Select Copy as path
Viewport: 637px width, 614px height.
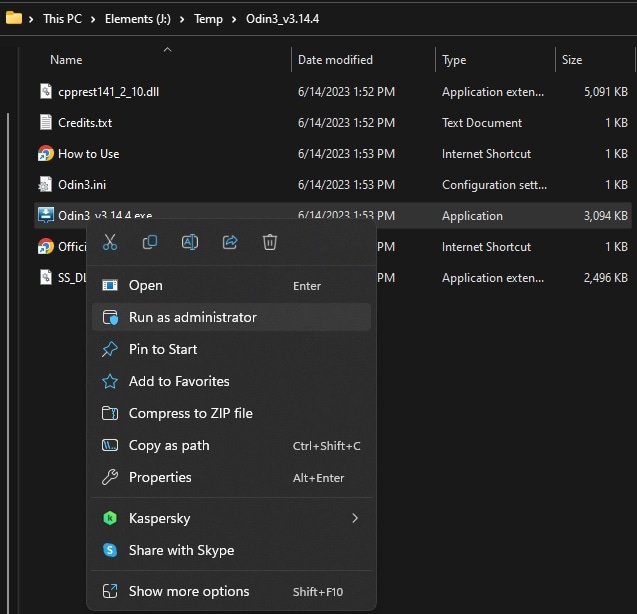pyautogui.click(x=169, y=445)
